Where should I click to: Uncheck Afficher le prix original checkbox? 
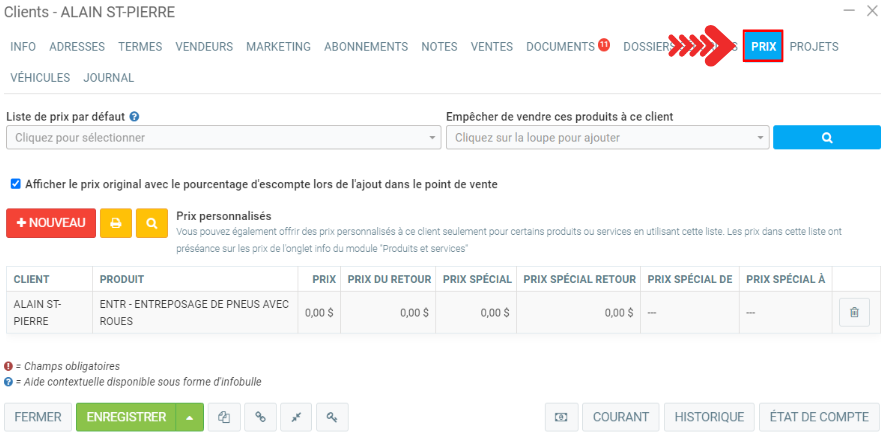[15, 184]
